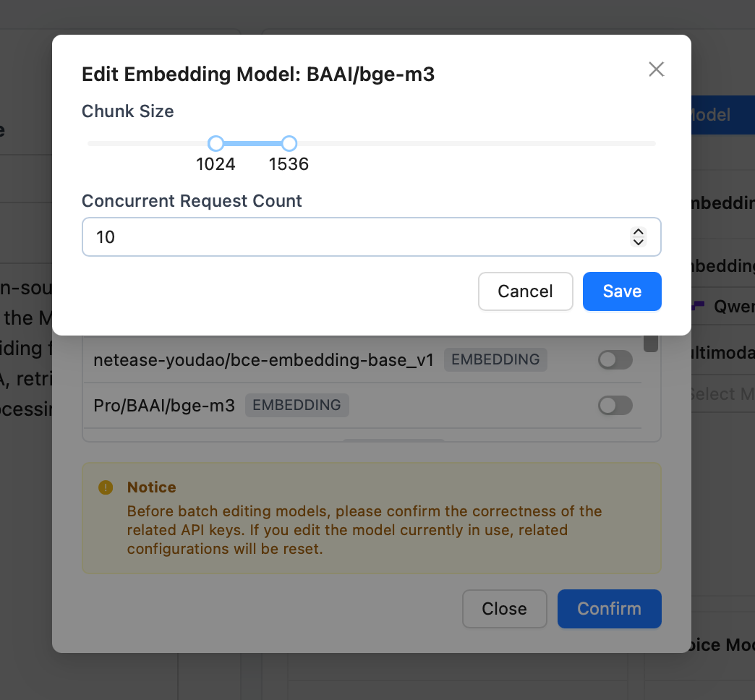This screenshot has height=700, width=755.
Task: Close the Edit Embedding Model dialog with X
Action: pyautogui.click(x=656, y=69)
